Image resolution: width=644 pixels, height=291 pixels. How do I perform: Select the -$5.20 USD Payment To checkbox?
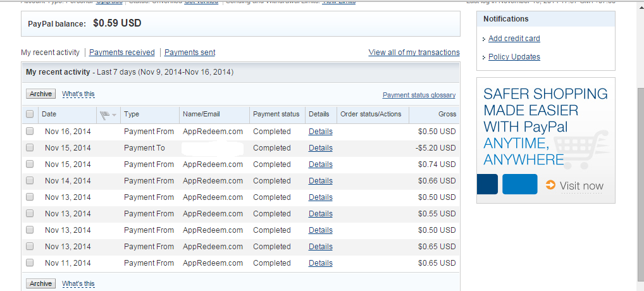[30, 148]
